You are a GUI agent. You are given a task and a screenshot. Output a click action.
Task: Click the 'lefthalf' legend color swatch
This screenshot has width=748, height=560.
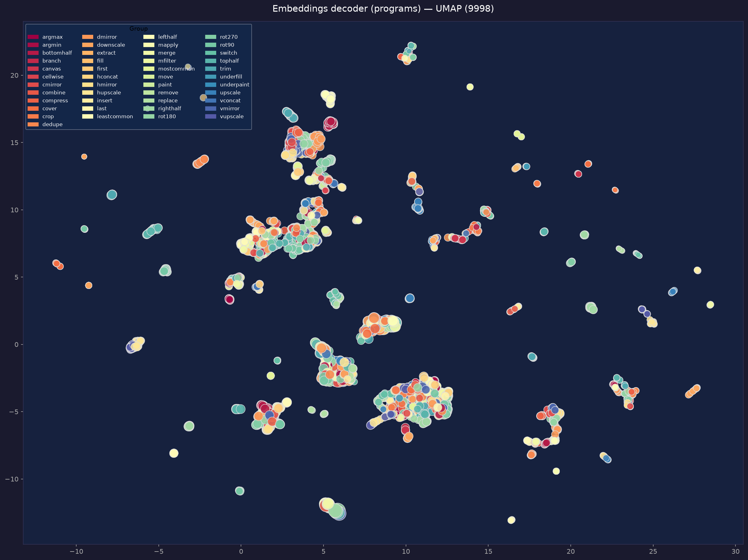[x=149, y=37]
